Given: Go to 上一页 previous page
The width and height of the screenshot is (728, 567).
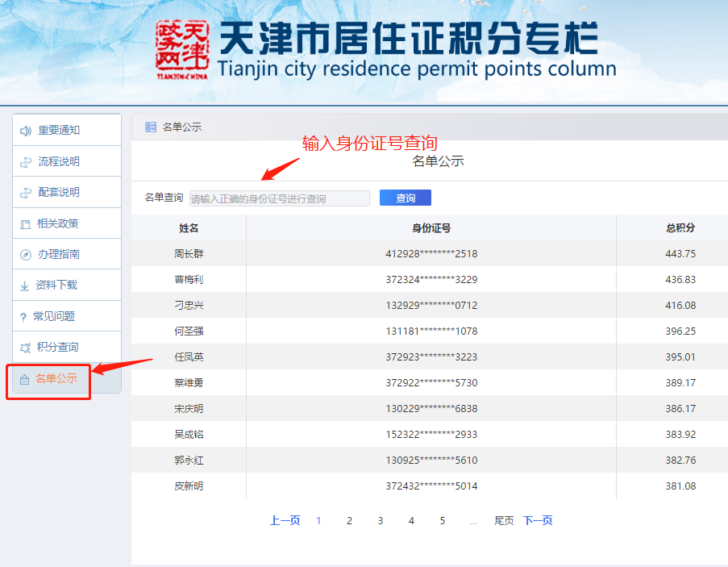Looking at the screenshot, I should point(285,521).
